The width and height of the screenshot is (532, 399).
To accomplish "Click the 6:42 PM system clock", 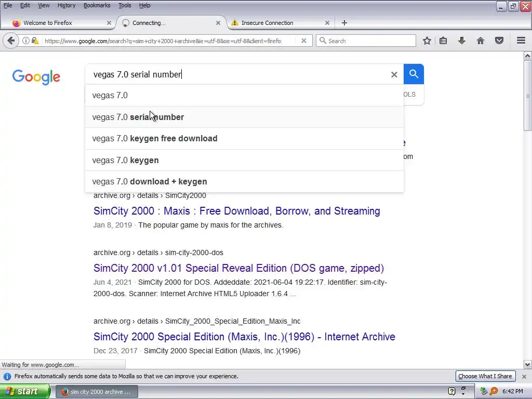I will click(x=513, y=391).
